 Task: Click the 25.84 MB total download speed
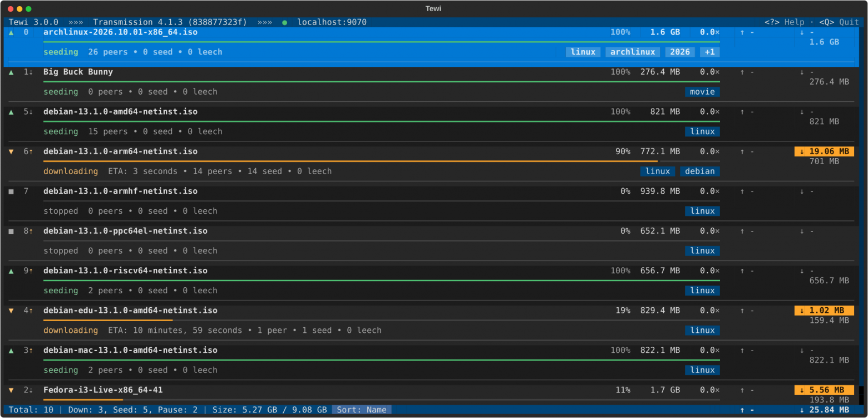point(824,410)
